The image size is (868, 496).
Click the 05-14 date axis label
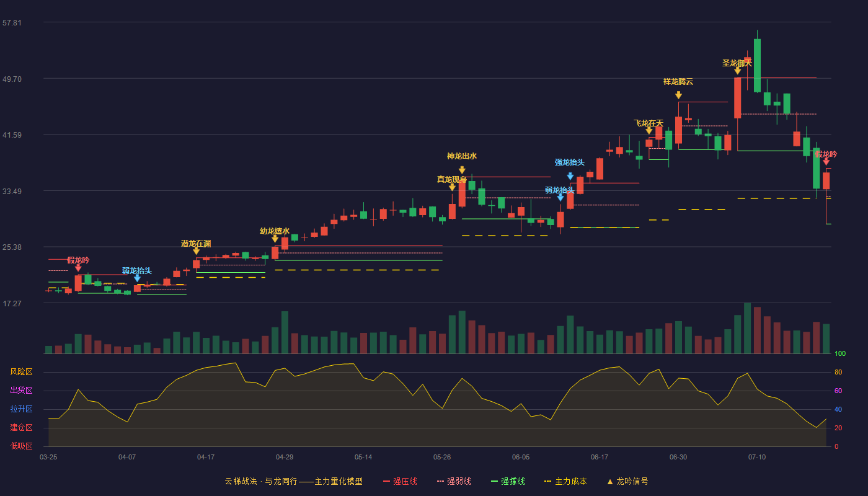(x=363, y=457)
